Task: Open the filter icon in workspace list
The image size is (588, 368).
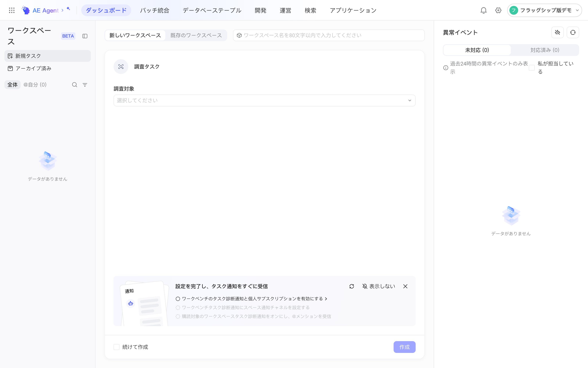Action: (x=85, y=85)
